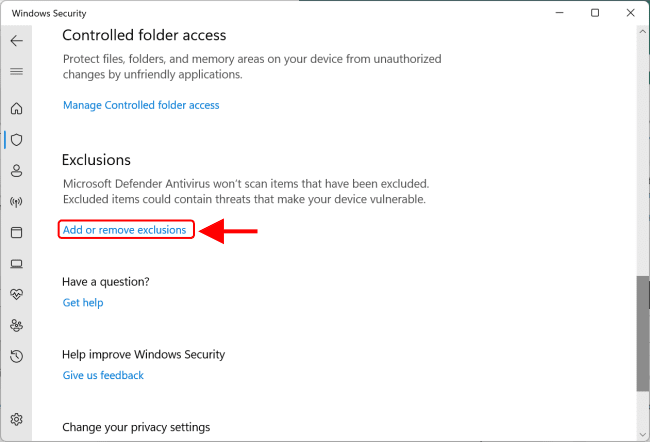Close the Windows Security window

coord(628,13)
